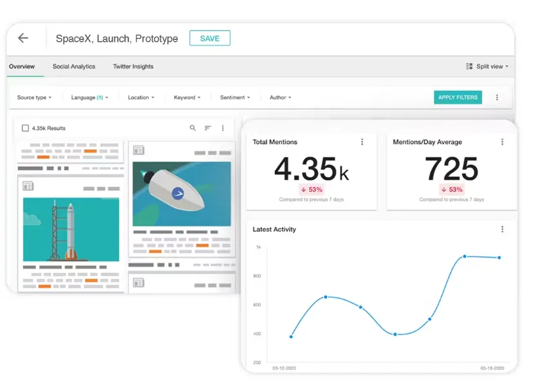This screenshot has height=392, width=537.
Task: Expand the Location filter
Action: [141, 98]
